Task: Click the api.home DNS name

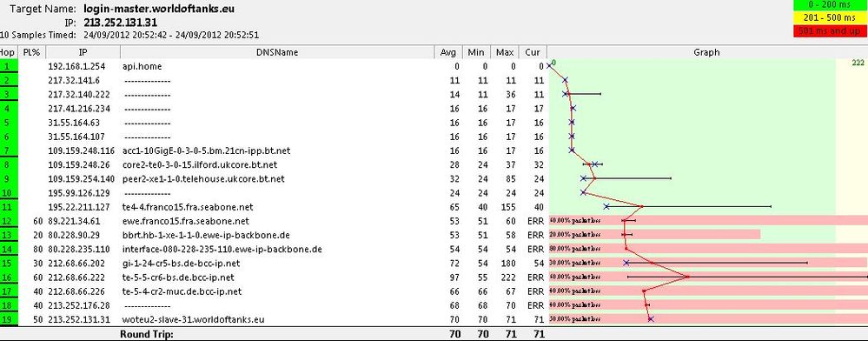Action: pos(142,66)
